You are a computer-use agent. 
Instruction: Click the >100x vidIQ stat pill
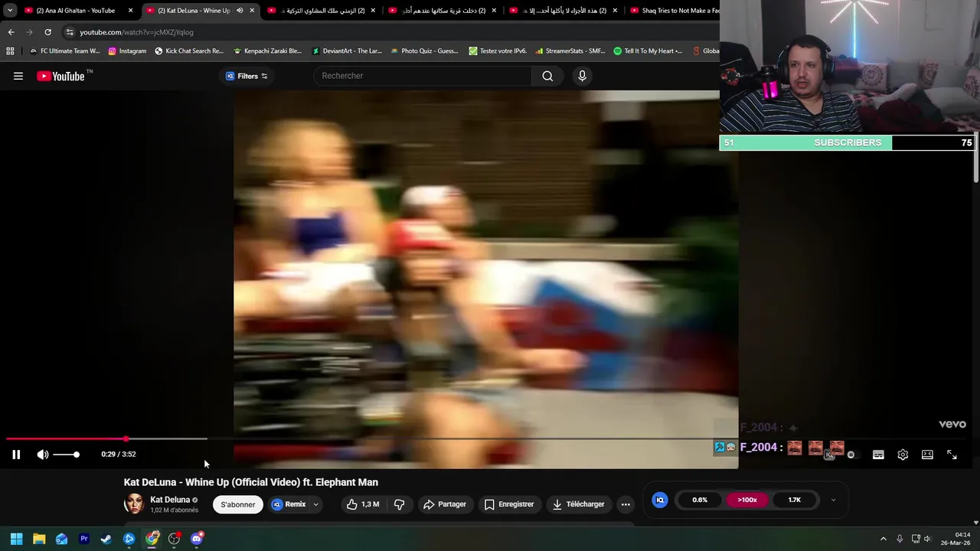click(x=747, y=500)
